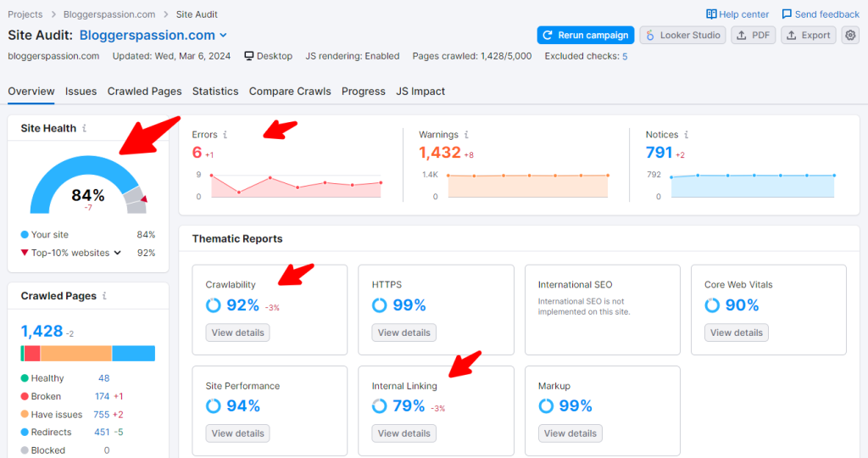The image size is (868, 458).
Task: Open the Crawled Pages tab
Action: (x=144, y=92)
